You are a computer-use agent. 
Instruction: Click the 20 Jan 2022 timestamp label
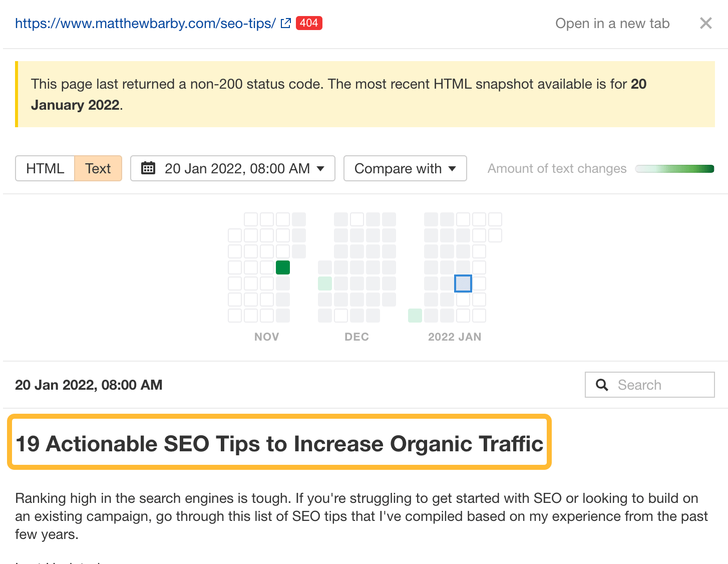coord(89,385)
